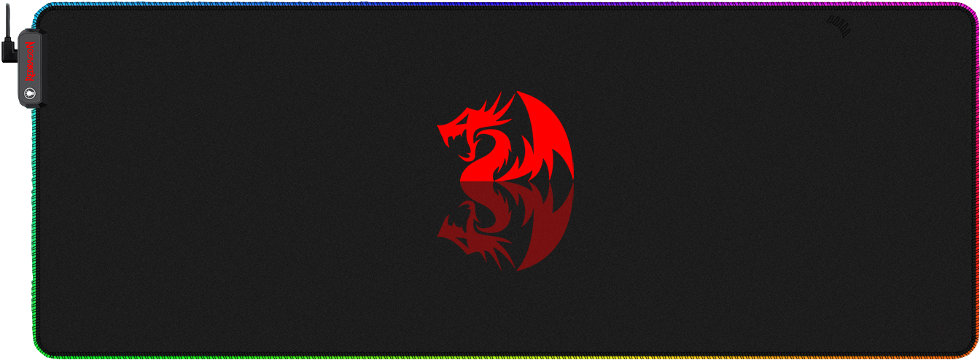This screenshot has width=980, height=360.
Task: Click the USB cable connector plug
Action: pyautogui.click(x=9, y=51)
